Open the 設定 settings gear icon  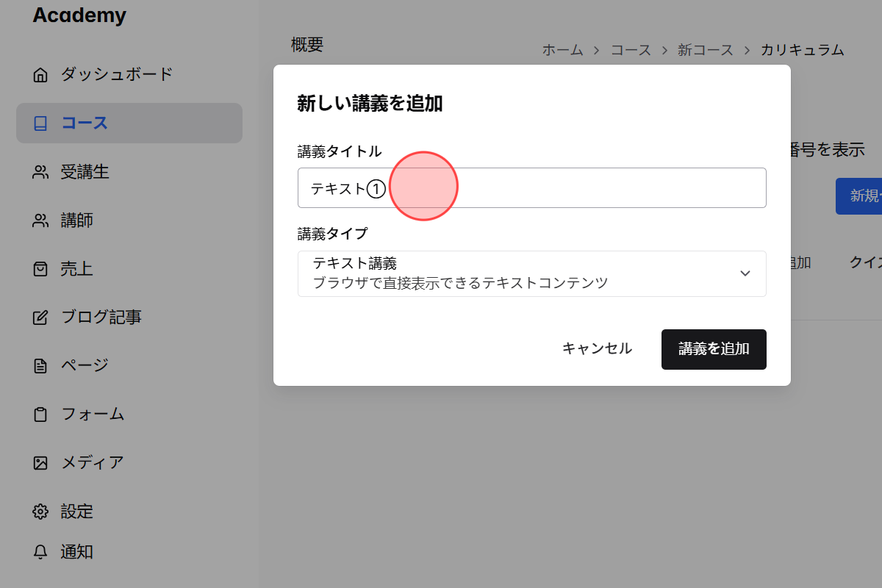40,511
